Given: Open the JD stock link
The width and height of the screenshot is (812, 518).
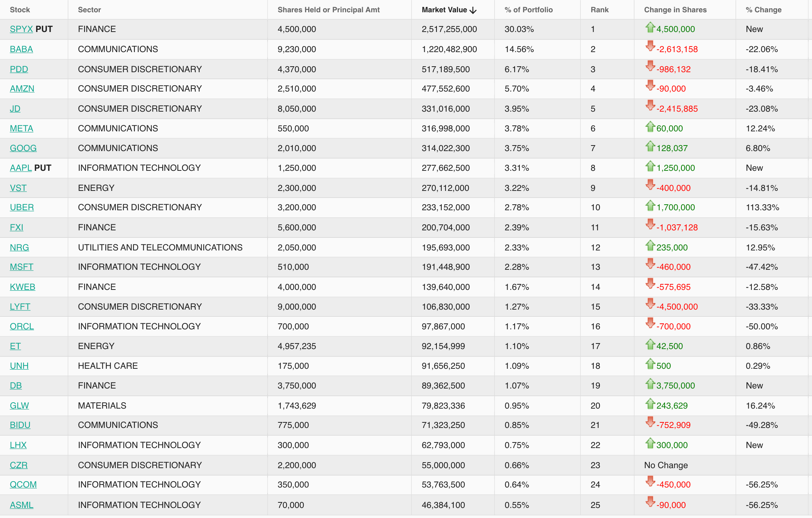Looking at the screenshot, I should pyautogui.click(x=15, y=109).
